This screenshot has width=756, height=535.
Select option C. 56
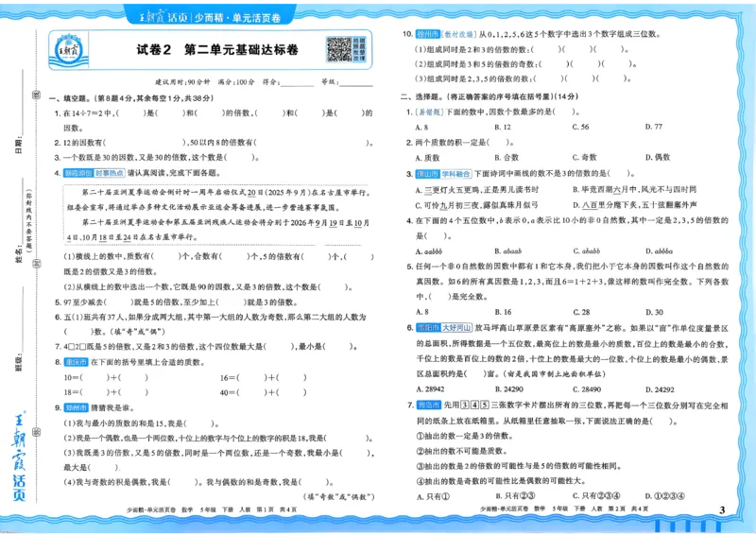point(580,127)
